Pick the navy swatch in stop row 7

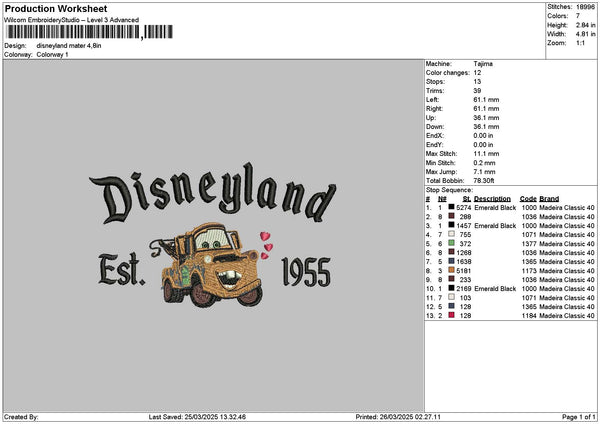click(x=452, y=261)
